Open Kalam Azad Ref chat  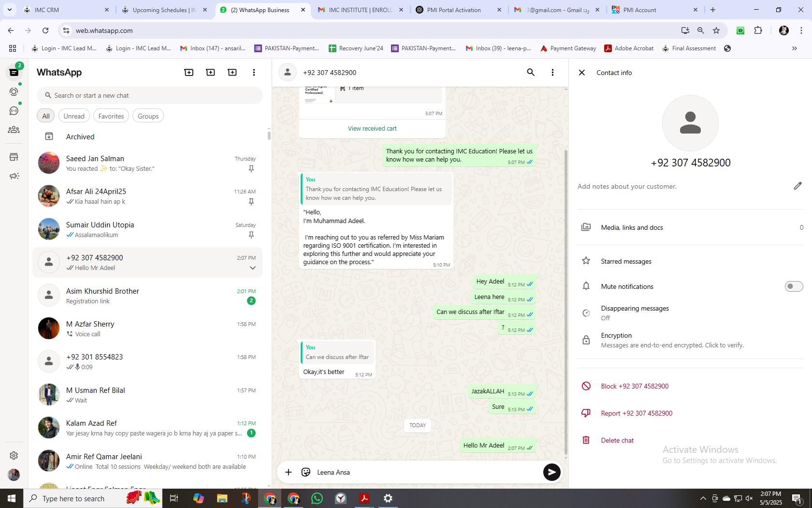click(147, 428)
